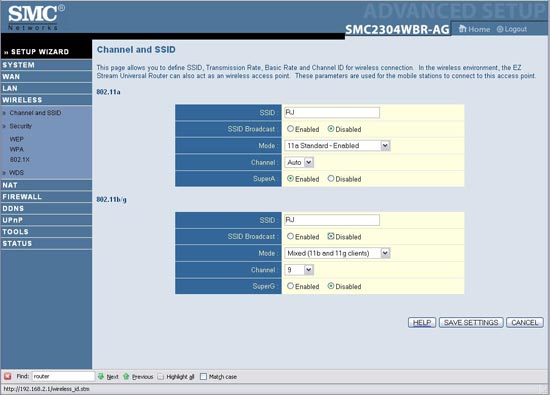Click the Find text field containing router
The height and width of the screenshot is (395, 550).
tap(63, 376)
